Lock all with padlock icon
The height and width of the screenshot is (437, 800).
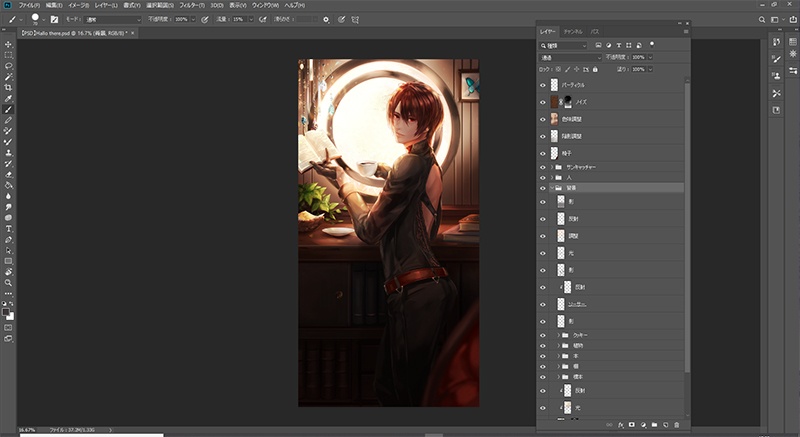point(595,69)
